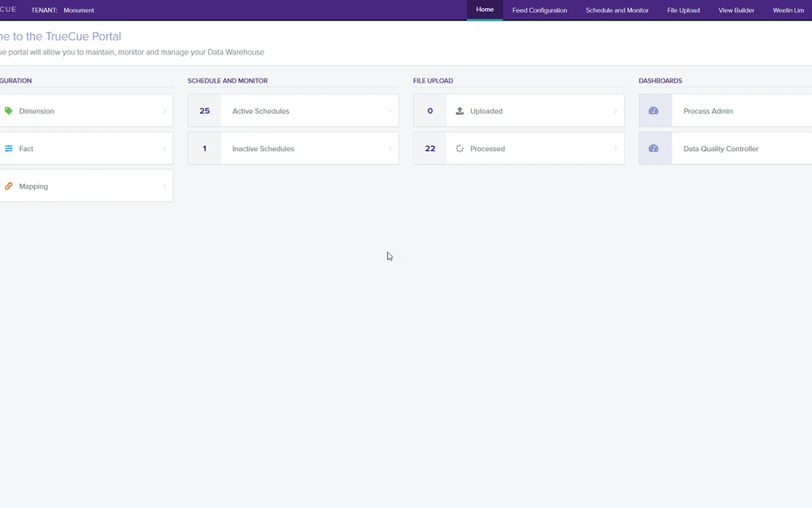Click the SCHEDULE AND MONITOR section heading

[x=227, y=81]
